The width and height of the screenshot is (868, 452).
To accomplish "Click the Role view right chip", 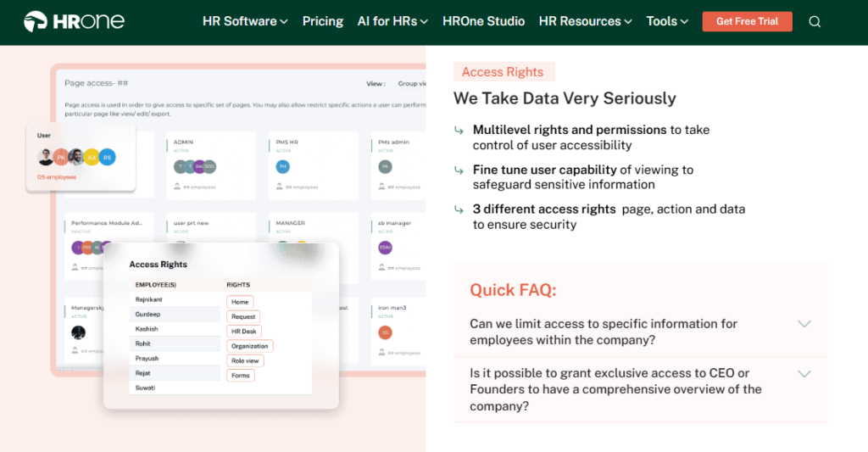I will [245, 360].
